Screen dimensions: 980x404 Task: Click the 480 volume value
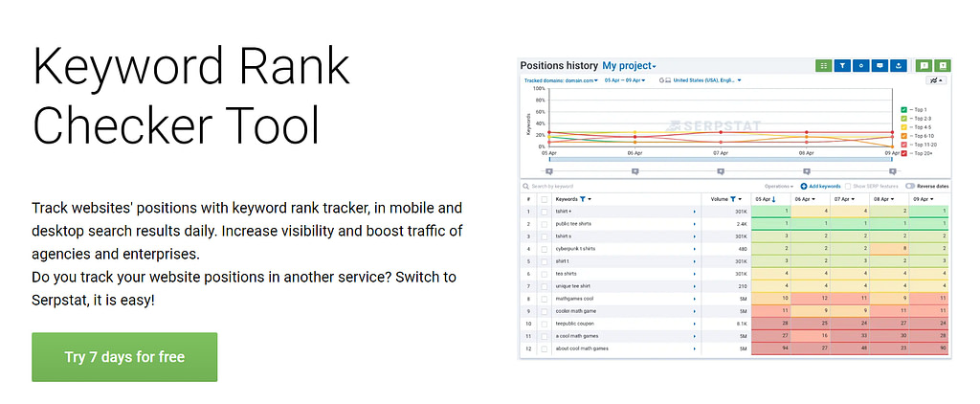743,249
